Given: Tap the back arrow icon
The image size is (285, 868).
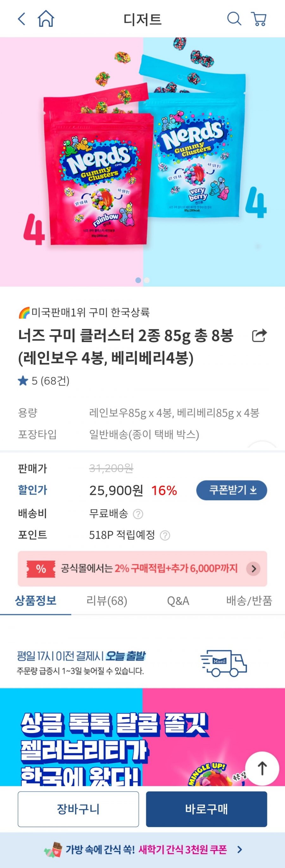Looking at the screenshot, I should coord(22,19).
